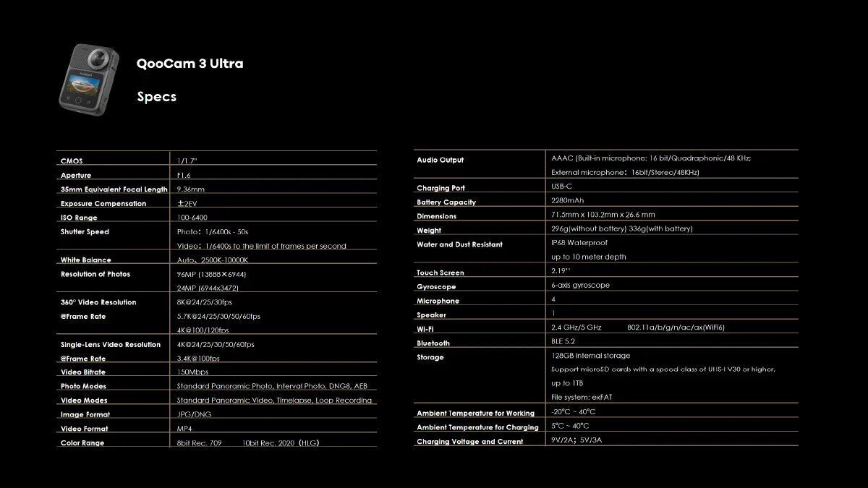The height and width of the screenshot is (488, 868).
Task: Click the Audio Output label
Action: pos(440,160)
